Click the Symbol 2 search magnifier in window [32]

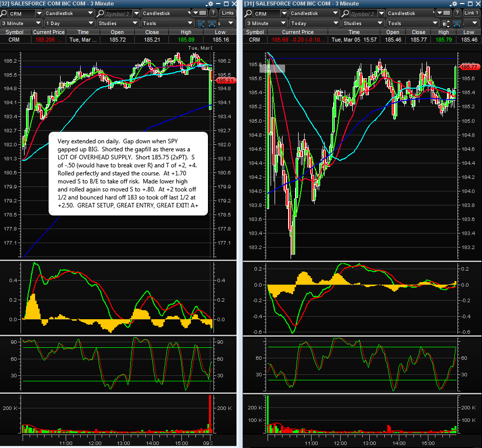pos(100,13)
